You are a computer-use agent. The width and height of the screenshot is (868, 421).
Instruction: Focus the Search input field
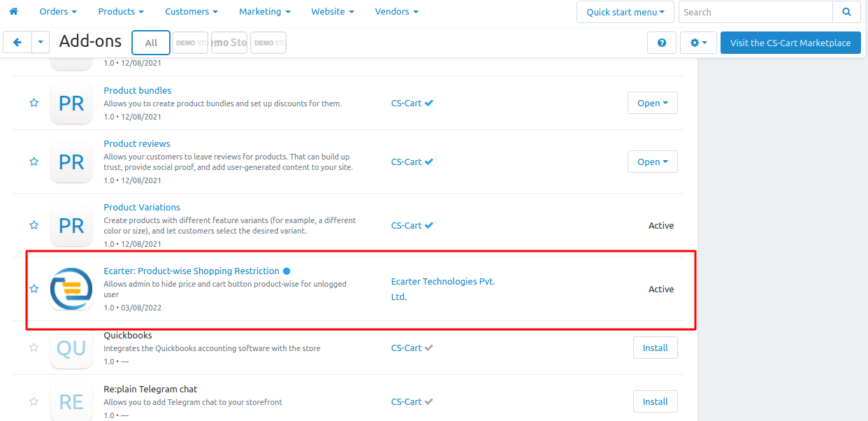point(755,12)
